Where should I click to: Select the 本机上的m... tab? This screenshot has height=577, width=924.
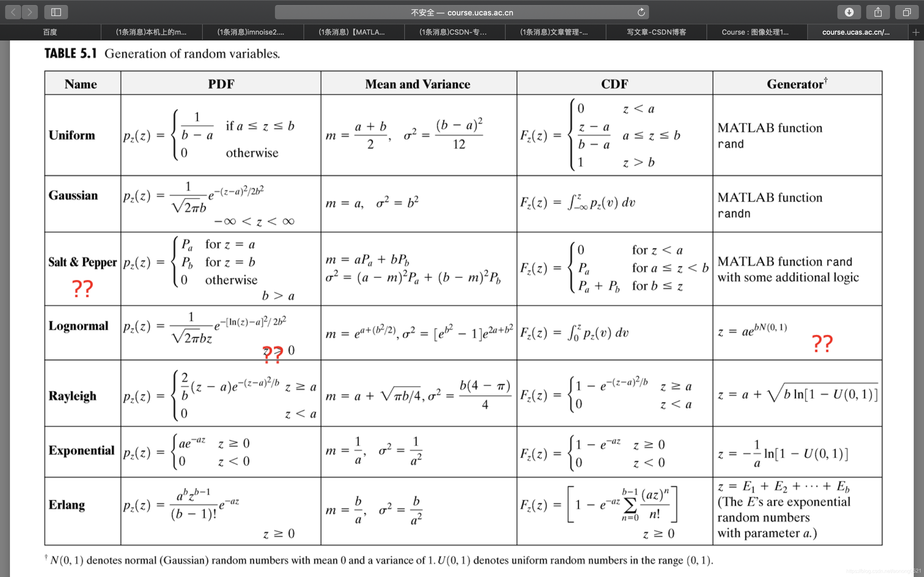(151, 32)
